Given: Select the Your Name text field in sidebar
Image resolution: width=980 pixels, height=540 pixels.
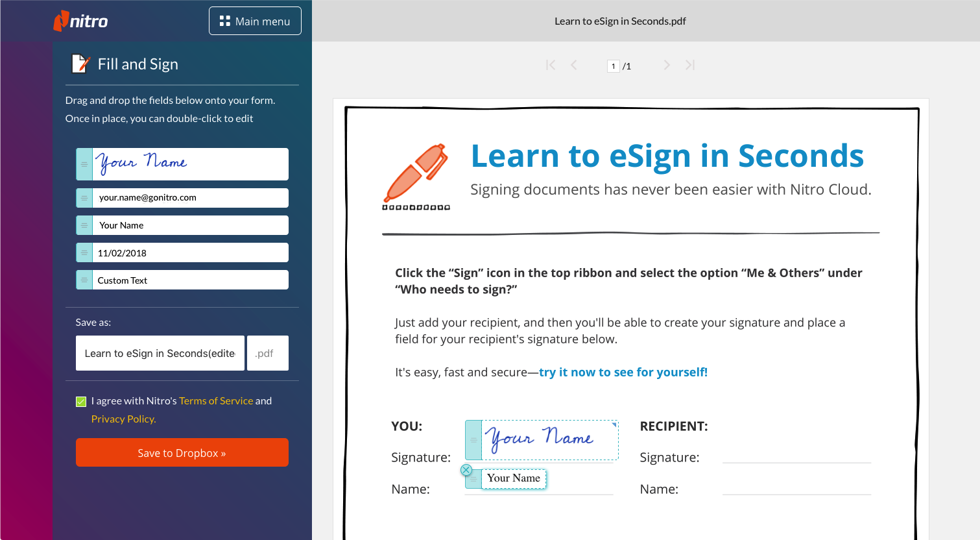Looking at the screenshot, I should (x=190, y=225).
